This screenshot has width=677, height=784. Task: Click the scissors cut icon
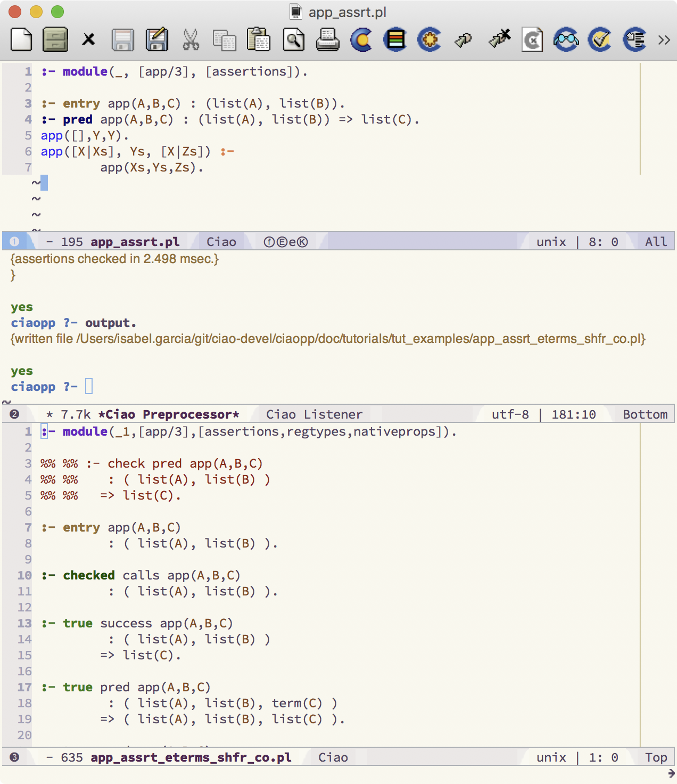click(191, 40)
